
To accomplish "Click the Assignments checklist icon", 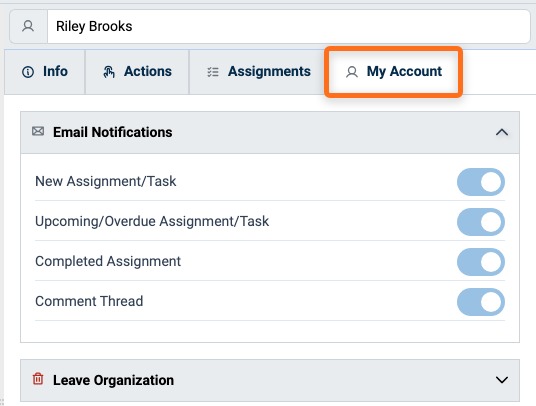I will tap(213, 72).
